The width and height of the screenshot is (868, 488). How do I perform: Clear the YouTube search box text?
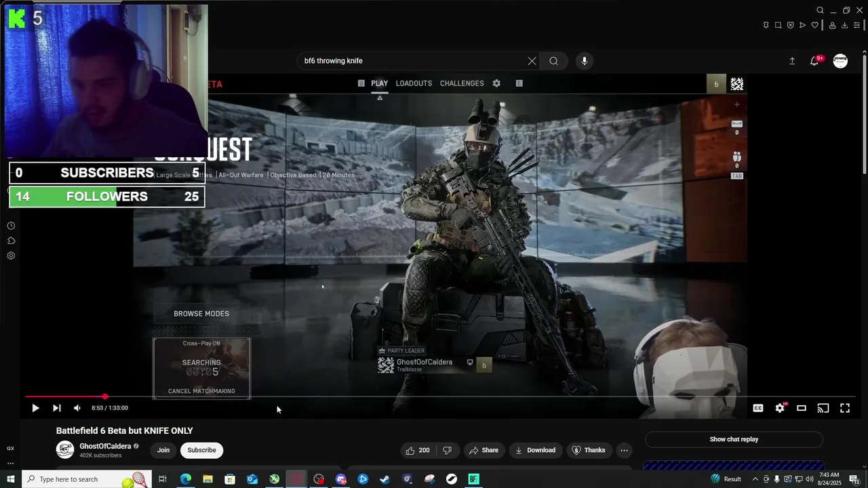(532, 61)
